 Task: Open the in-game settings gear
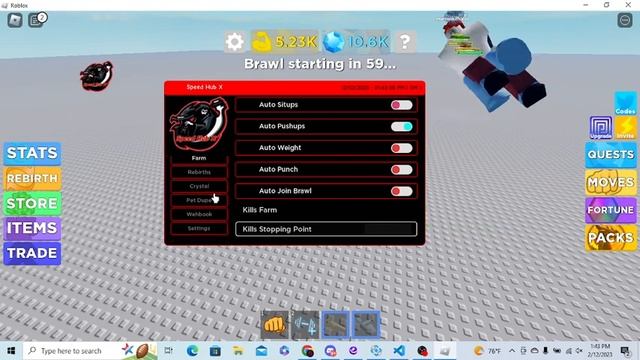(x=235, y=42)
